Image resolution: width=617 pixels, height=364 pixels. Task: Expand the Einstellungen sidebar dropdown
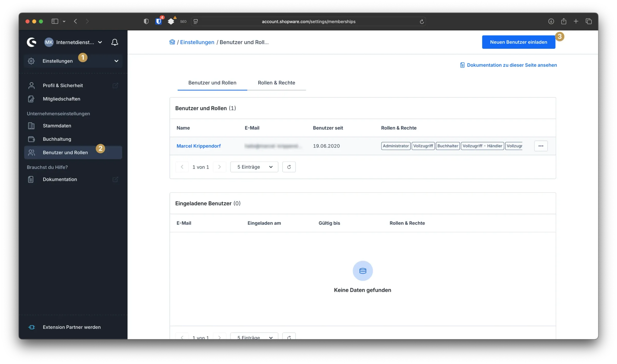tap(116, 61)
